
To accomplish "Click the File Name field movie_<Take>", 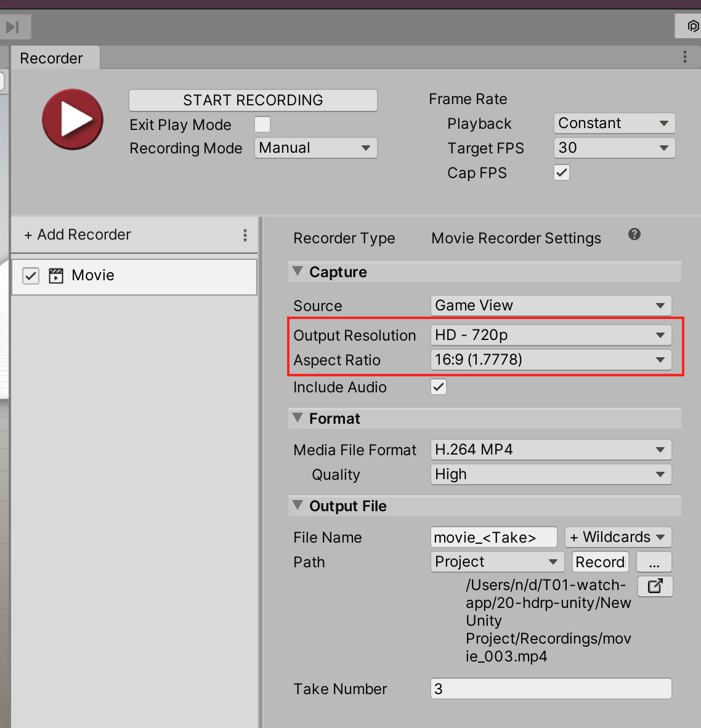I will pyautogui.click(x=494, y=537).
